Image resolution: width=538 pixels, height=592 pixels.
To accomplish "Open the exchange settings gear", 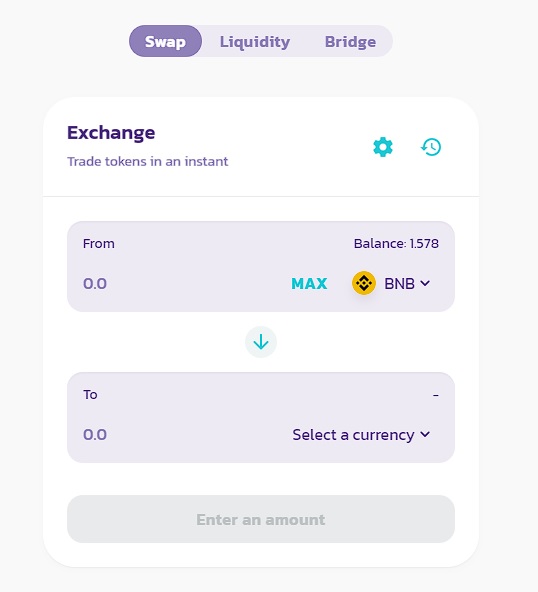I will pyautogui.click(x=383, y=147).
